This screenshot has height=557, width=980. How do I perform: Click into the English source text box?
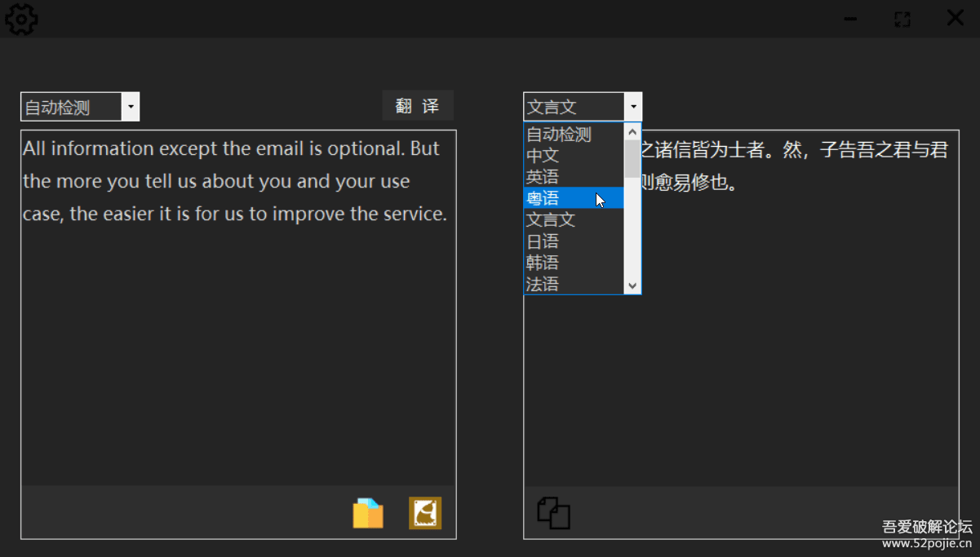[237, 326]
